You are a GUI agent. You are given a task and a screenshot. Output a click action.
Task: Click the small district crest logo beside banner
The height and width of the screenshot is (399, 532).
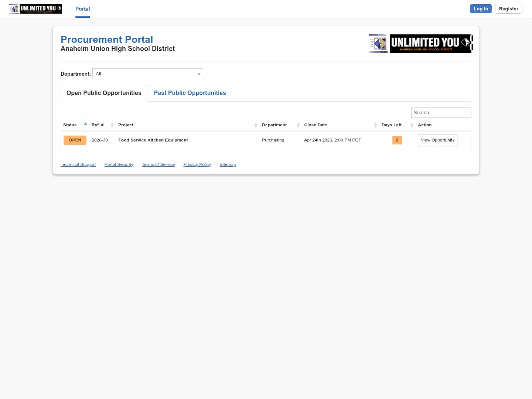pyautogui.click(x=378, y=43)
